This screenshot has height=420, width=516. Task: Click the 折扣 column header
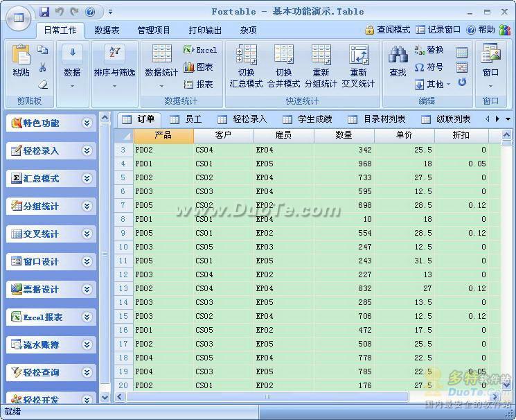point(461,135)
